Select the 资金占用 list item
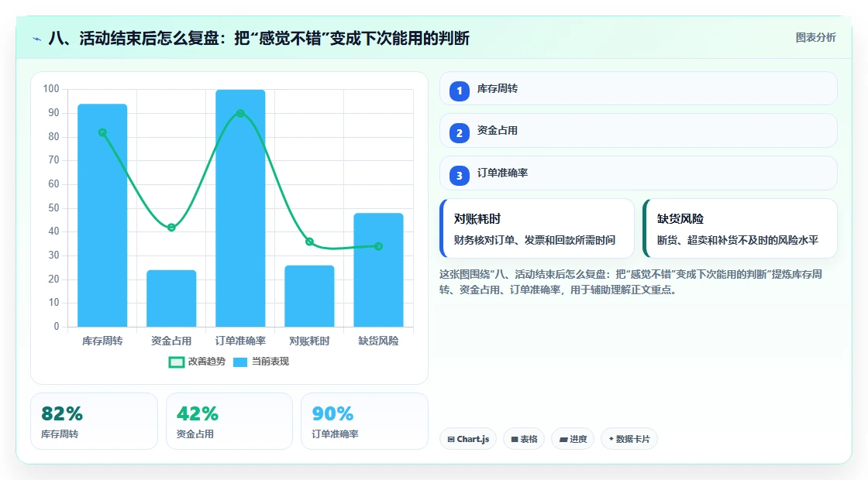 pos(638,131)
